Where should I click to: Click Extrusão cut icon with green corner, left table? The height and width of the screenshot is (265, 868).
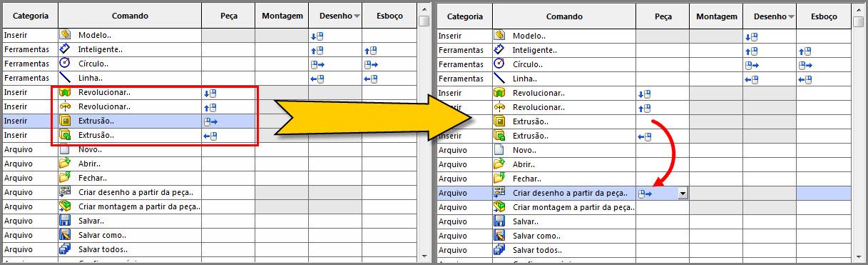click(64, 135)
